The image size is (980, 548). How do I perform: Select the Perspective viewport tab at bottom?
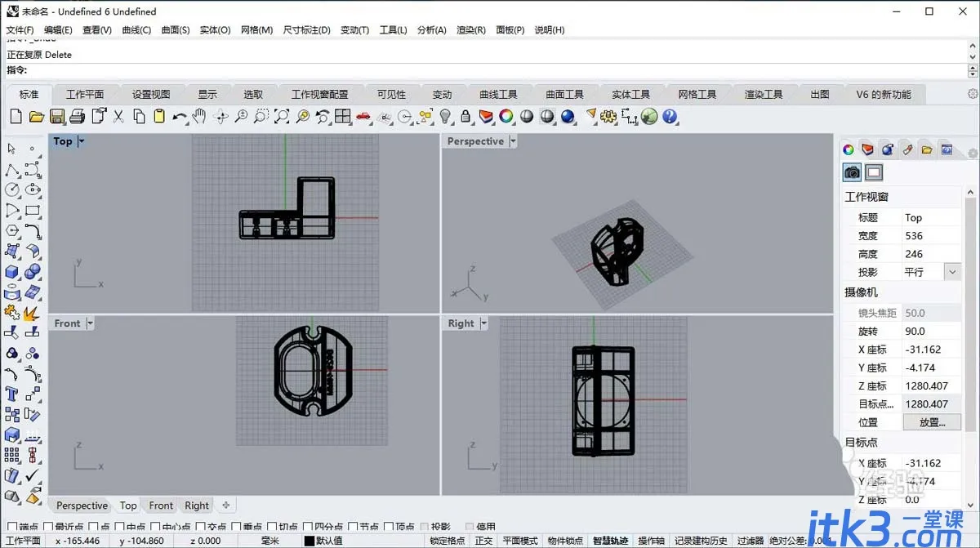point(82,506)
